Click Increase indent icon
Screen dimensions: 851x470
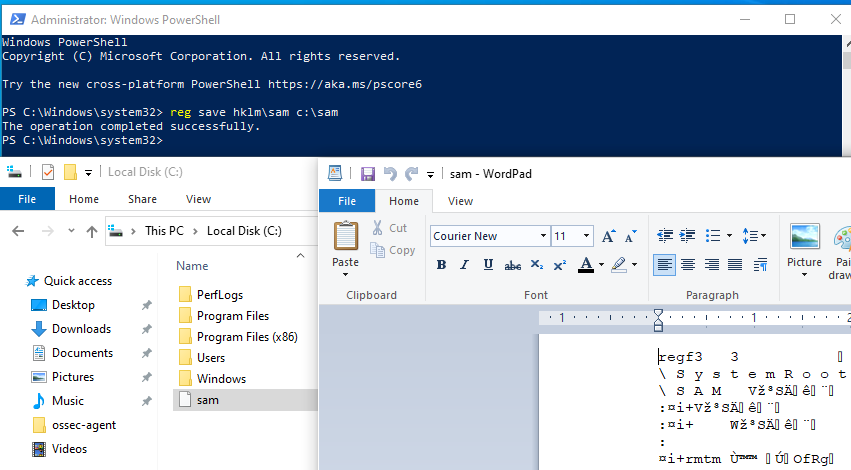[x=688, y=236]
